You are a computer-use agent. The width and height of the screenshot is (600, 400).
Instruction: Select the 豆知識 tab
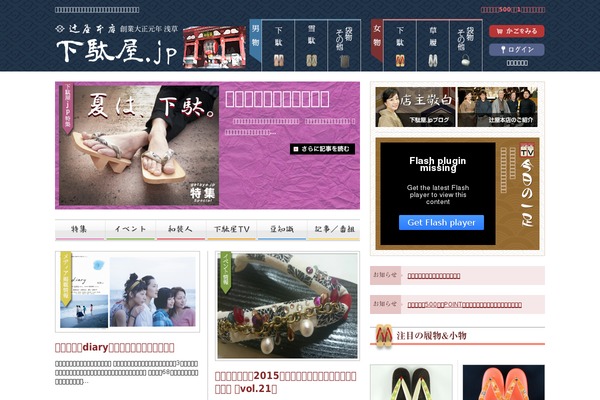click(282, 230)
